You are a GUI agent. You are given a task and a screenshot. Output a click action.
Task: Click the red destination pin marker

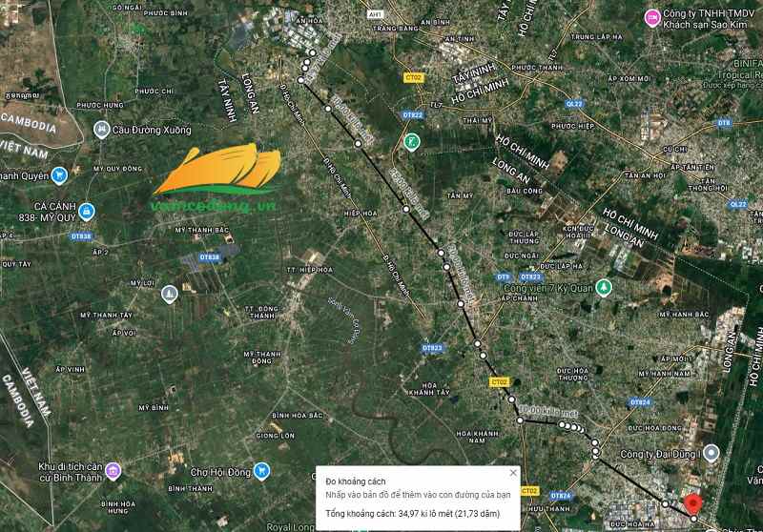click(692, 504)
